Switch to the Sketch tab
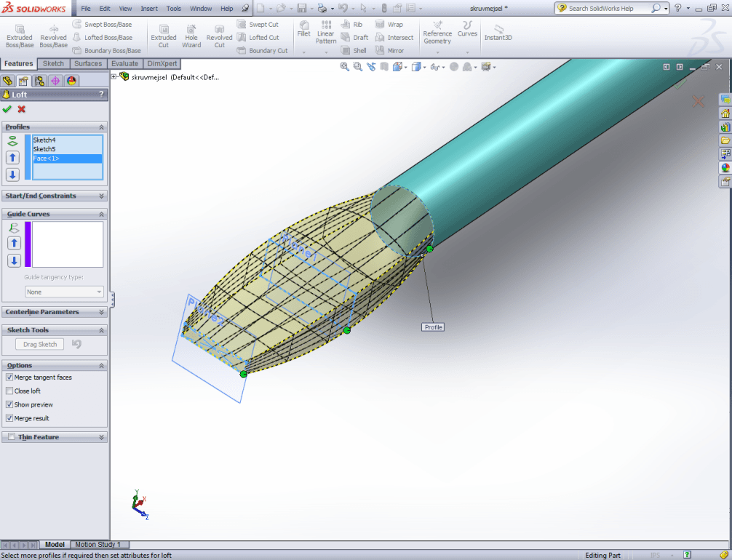Screen dimensions: 732x560 coord(53,63)
